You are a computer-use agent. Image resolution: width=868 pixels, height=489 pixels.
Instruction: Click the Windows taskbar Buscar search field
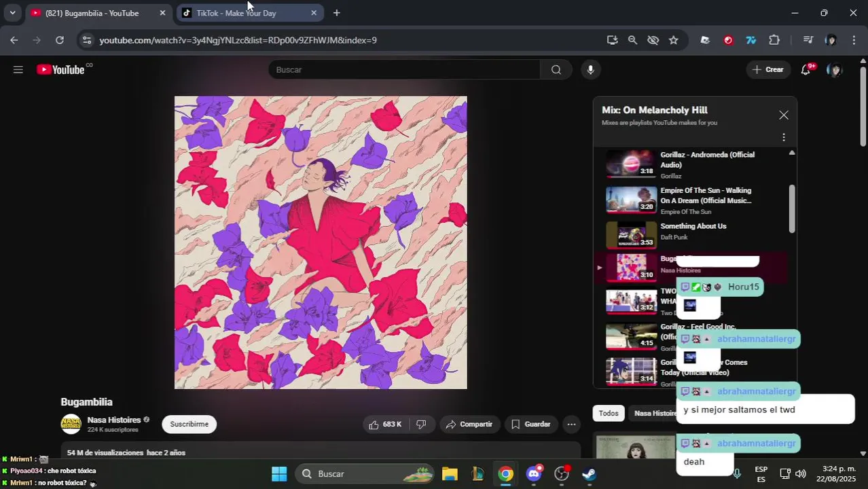365,474
